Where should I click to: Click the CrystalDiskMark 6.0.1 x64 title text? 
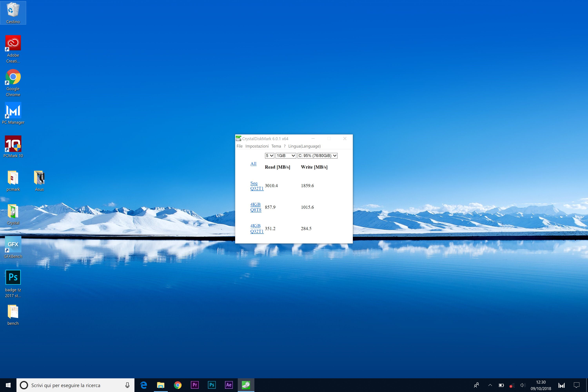265,139
